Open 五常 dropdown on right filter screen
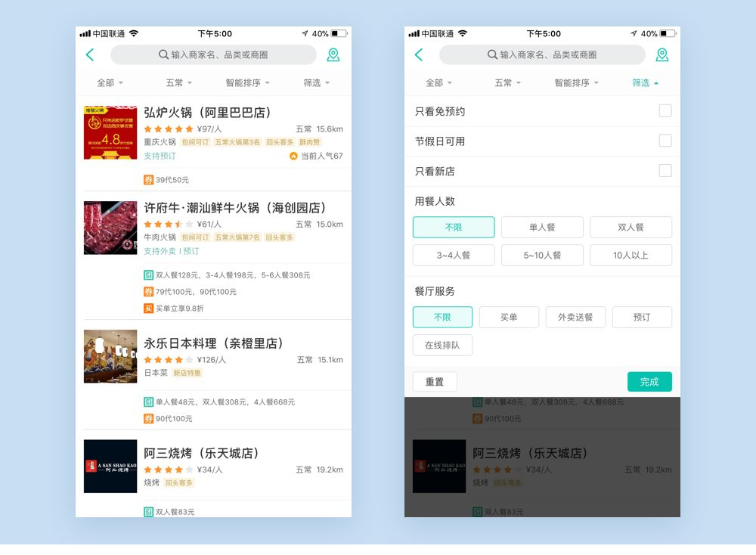Image resolution: width=756 pixels, height=555 pixels. point(508,83)
